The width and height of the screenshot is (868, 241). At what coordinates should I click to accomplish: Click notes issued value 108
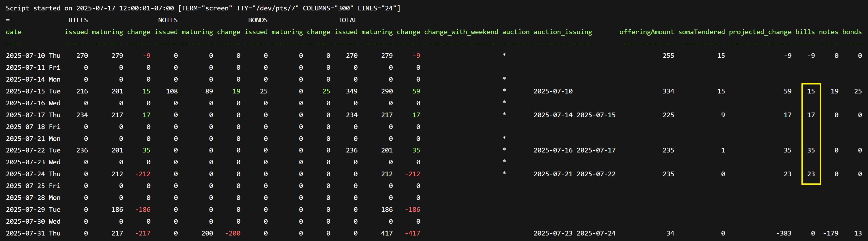[172, 91]
